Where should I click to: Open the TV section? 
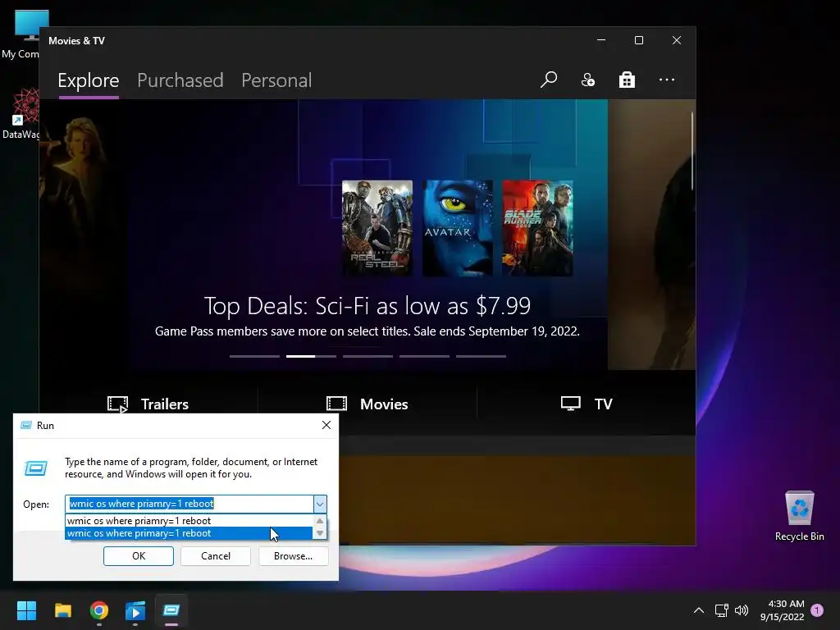(586, 404)
